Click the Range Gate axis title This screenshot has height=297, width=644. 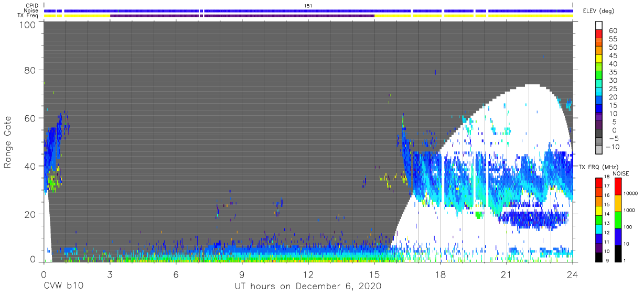click(8, 141)
